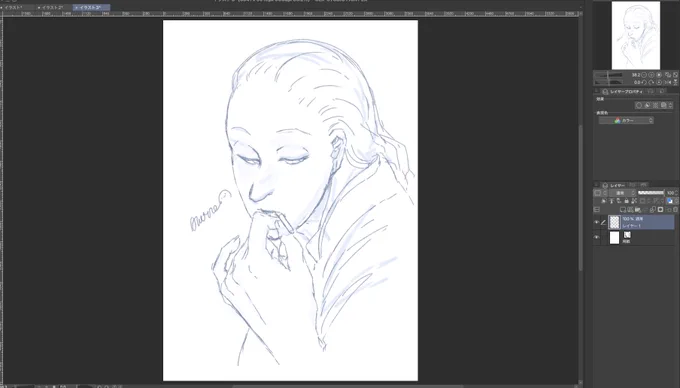The height and width of the screenshot is (388, 680).
Task: Open expression color dropdown カラー
Action: (626, 121)
